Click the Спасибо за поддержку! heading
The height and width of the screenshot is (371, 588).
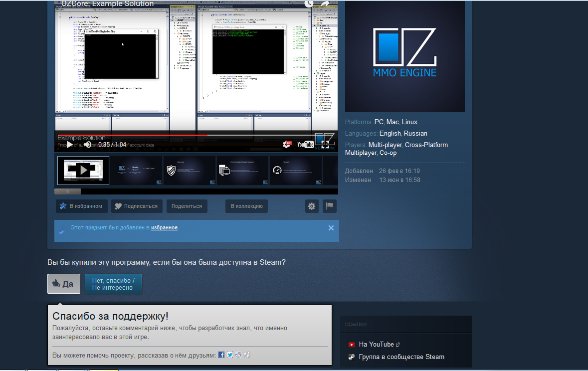point(110,316)
